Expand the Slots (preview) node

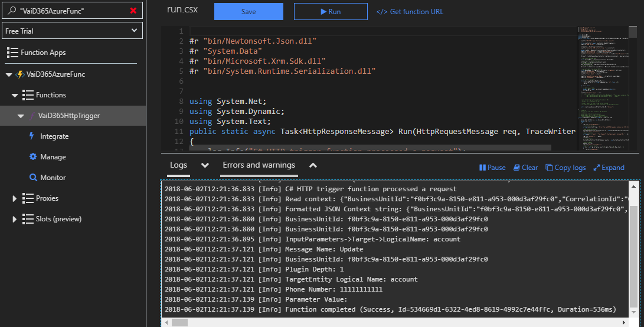point(14,219)
